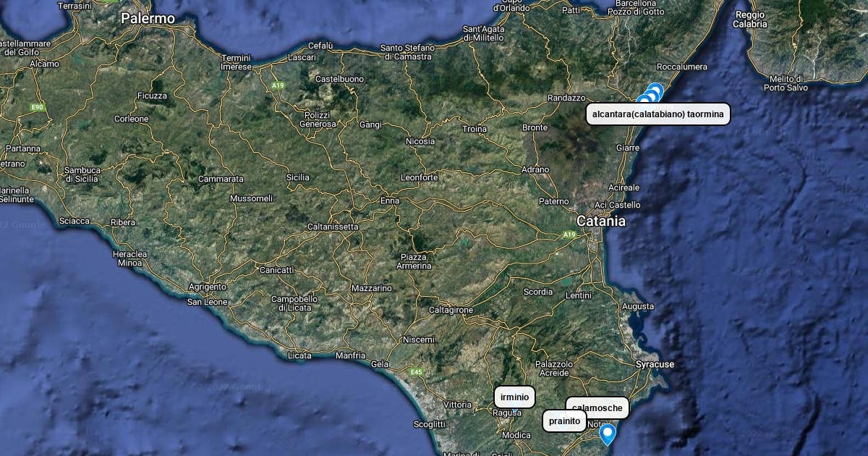Click the Syracuse city label
Image resolution: width=868 pixels, height=456 pixels.
pos(655,364)
